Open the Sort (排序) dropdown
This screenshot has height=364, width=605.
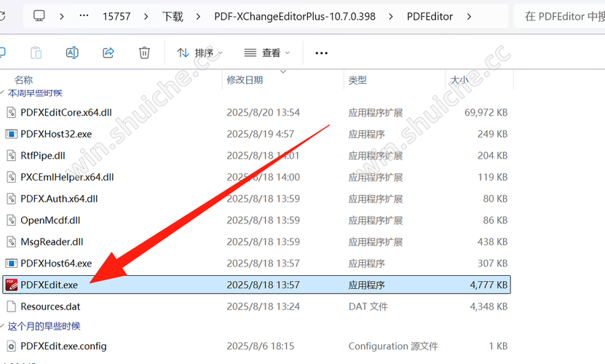[199, 53]
